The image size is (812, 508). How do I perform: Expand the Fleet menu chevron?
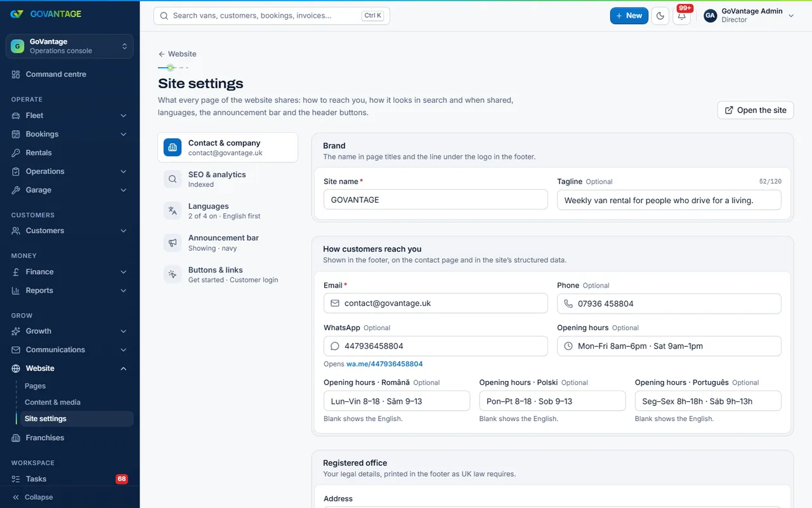(x=124, y=116)
